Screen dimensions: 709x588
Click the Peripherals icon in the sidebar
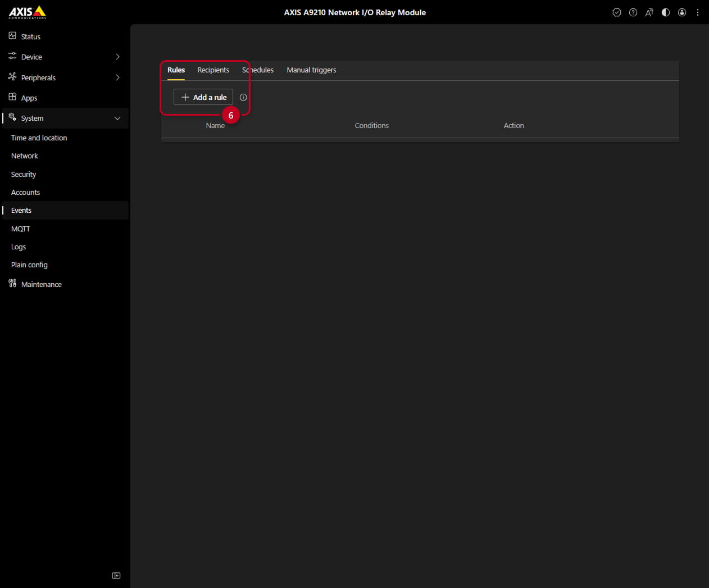pos(12,76)
